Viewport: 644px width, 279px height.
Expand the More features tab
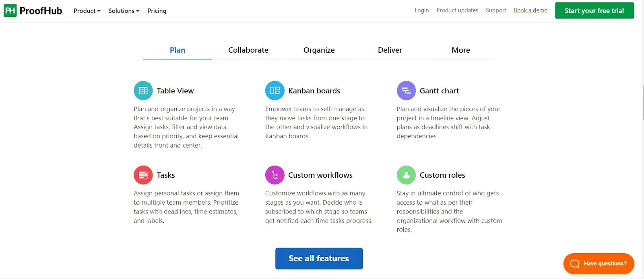tap(460, 50)
